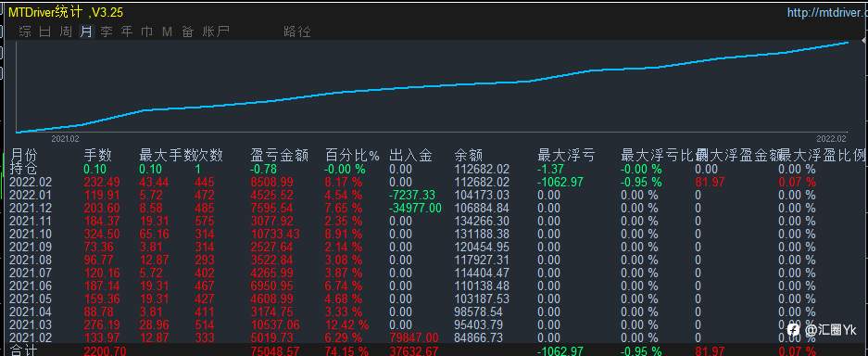Click the 75048.57 total profit value
Viewport: 868px width, 356px height.
click(x=275, y=351)
